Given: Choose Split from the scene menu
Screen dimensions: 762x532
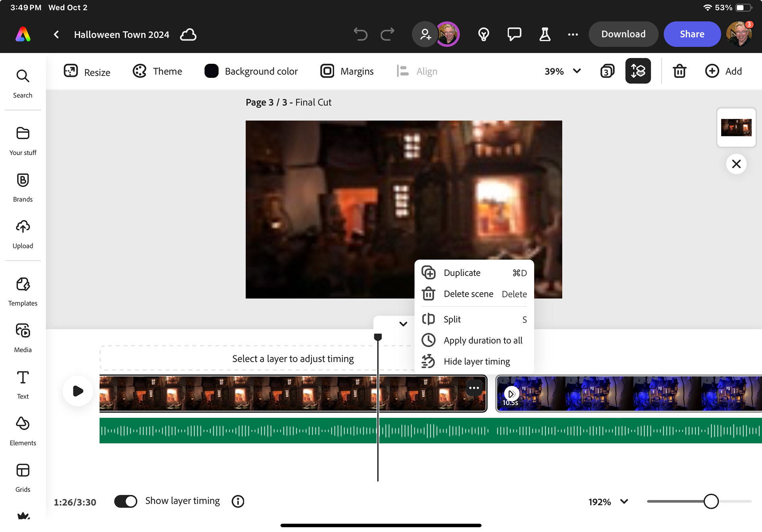Looking at the screenshot, I should [474, 319].
